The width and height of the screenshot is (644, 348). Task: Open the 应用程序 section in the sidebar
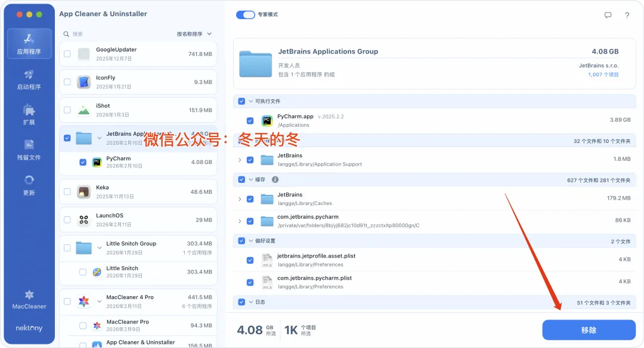(29, 44)
